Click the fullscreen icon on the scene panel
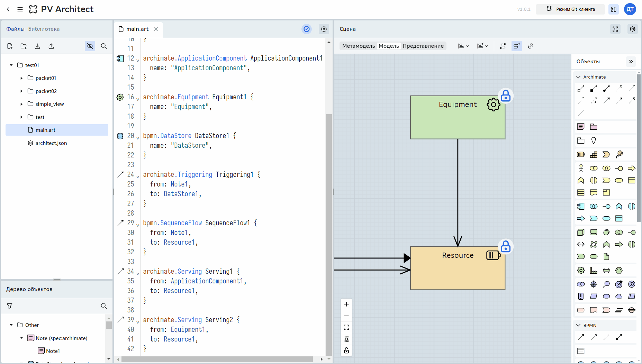The width and height of the screenshot is (642, 364). [615, 29]
